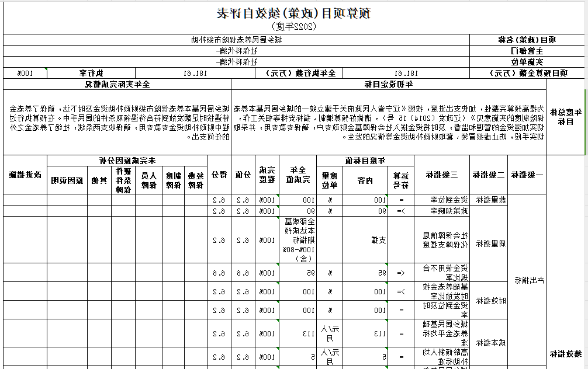This screenshot has height=369, width=588.
Task: Select the 其他 column header
Action: point(99,180)
